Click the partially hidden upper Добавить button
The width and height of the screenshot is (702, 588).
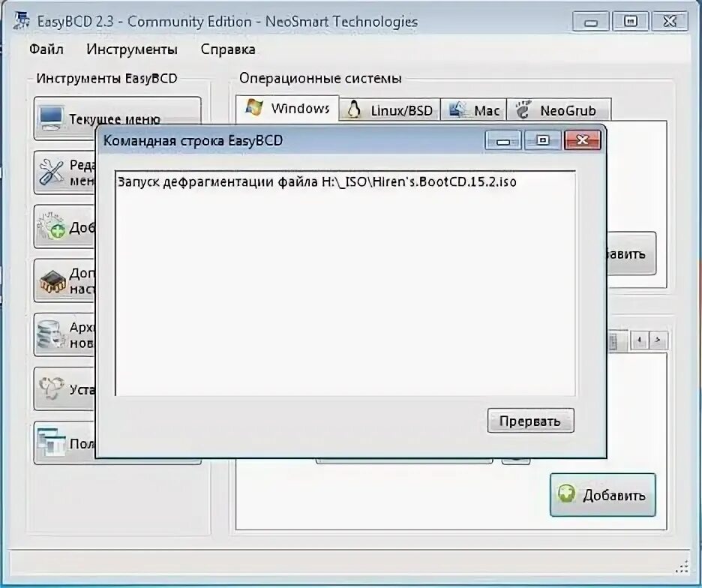[631, 253]
